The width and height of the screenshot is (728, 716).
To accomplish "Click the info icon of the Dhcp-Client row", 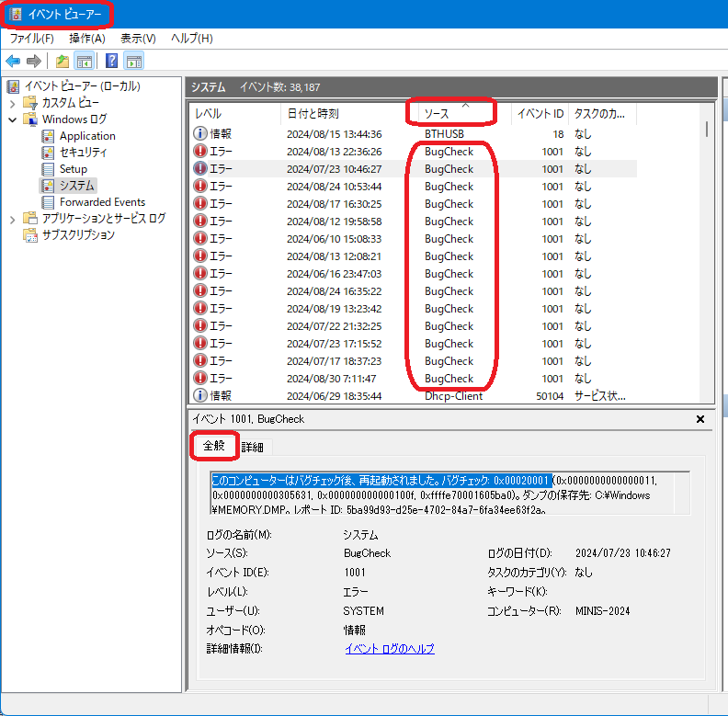I will (x=200, y=395).
